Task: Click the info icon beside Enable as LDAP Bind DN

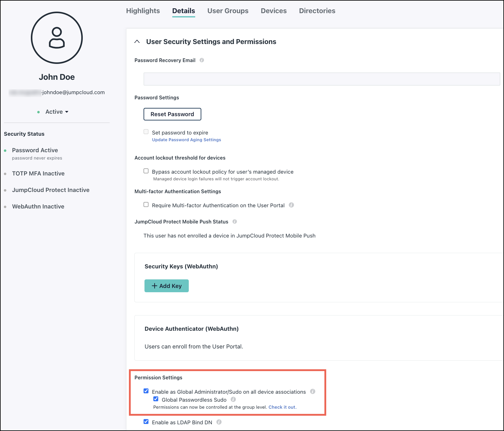Action: coord(219,422)
